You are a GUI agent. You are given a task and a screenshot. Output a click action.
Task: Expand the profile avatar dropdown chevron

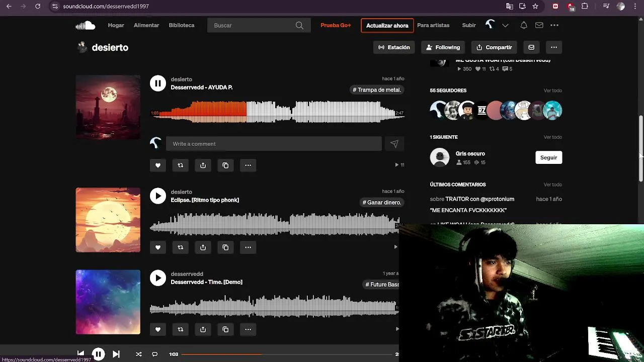tap(505, 25)
